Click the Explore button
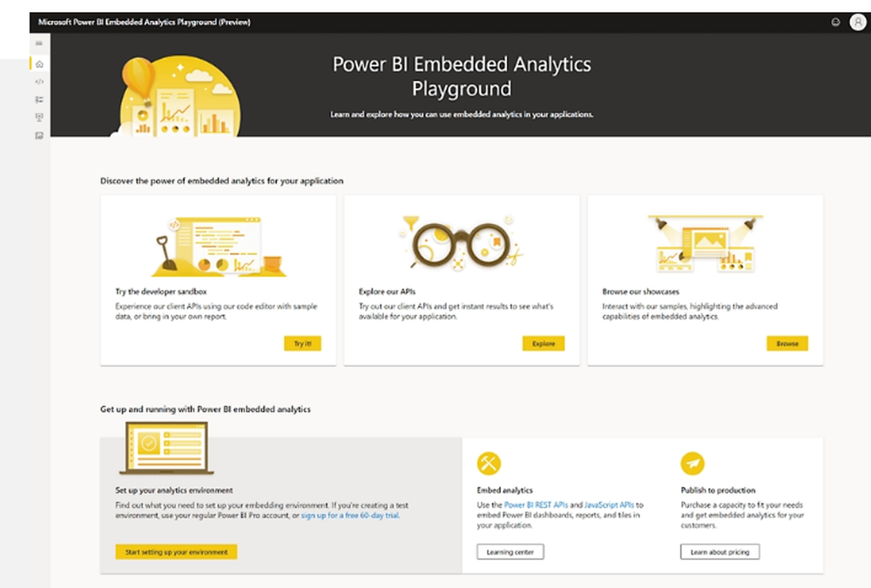The width and height of the screenshot is (871, 588). click(x=544, y=343)
